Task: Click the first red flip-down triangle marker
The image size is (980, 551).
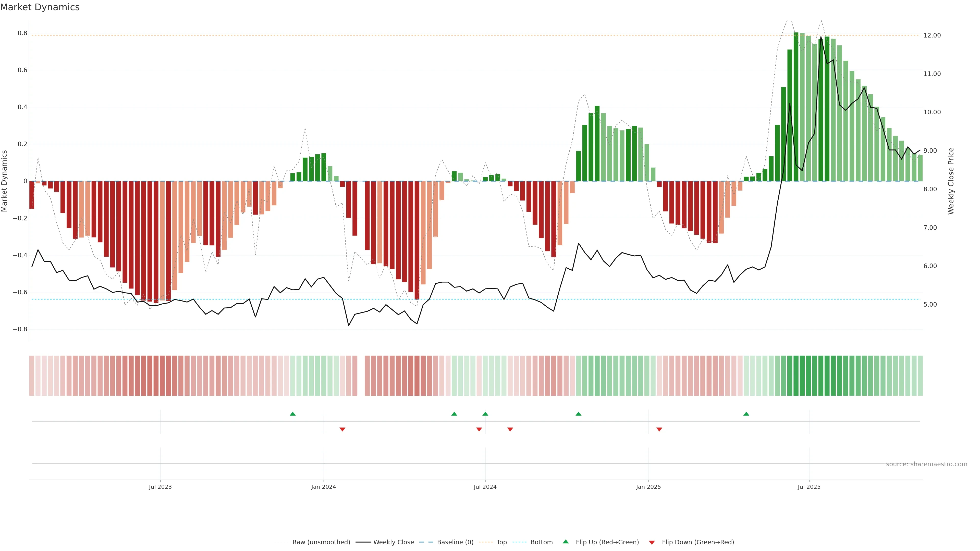Action: 342,429
